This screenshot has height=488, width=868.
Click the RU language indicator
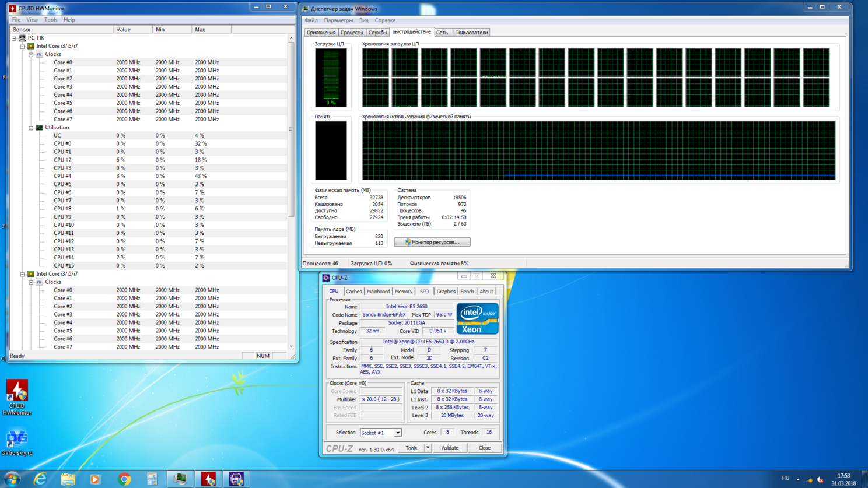click(786, 478)
